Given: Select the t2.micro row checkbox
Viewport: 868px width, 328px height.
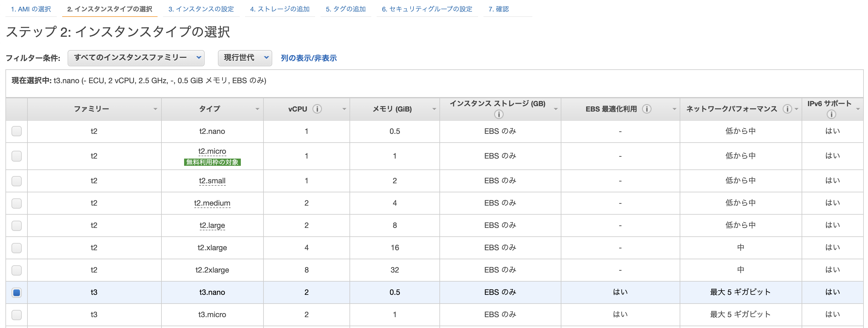Looking at the screenshot, I should pyautogui.click(x=17, y=156).
